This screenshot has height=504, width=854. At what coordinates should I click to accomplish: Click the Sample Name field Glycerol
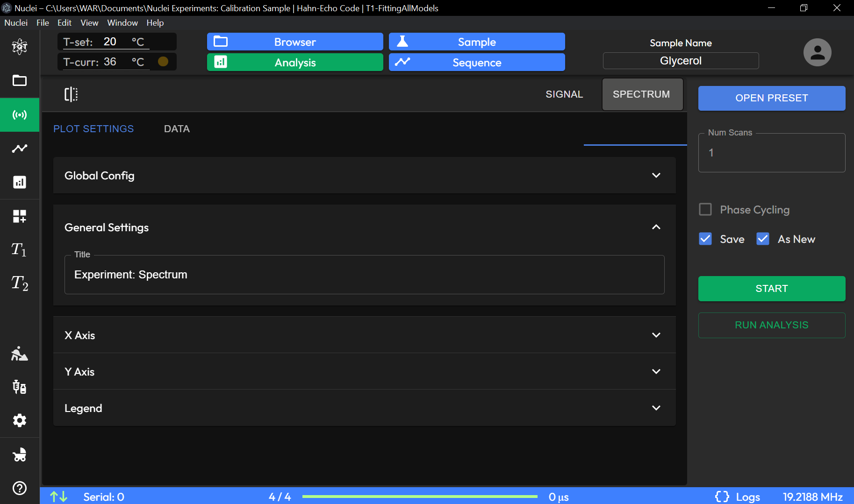click(x=681, y=61)
